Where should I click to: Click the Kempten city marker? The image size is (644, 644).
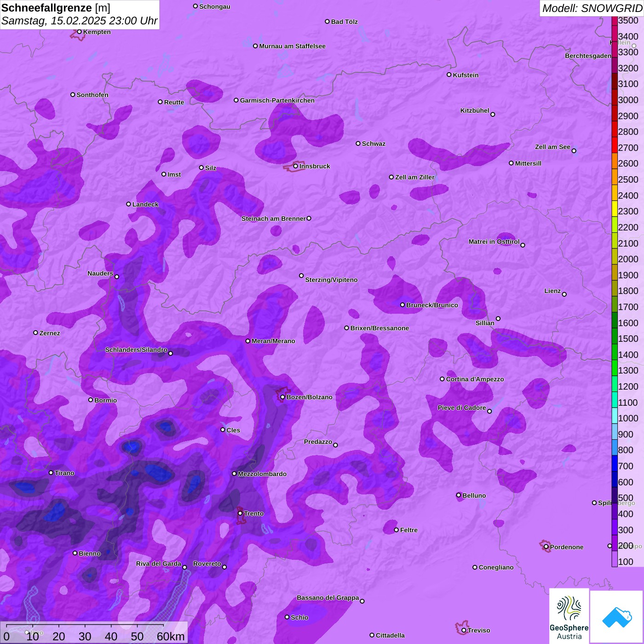click(x=80, y=32)
